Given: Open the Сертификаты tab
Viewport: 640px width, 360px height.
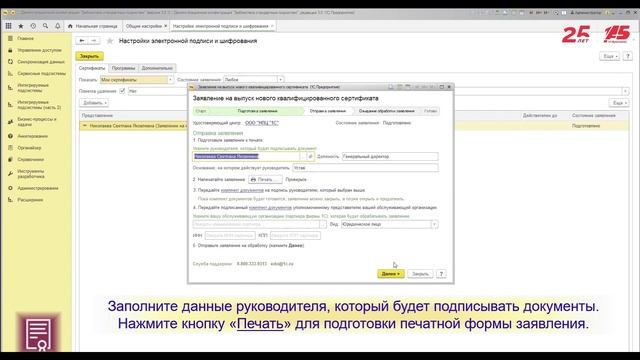Looking at the screenshot, I should pyautogui.click(x=92, y=68).
